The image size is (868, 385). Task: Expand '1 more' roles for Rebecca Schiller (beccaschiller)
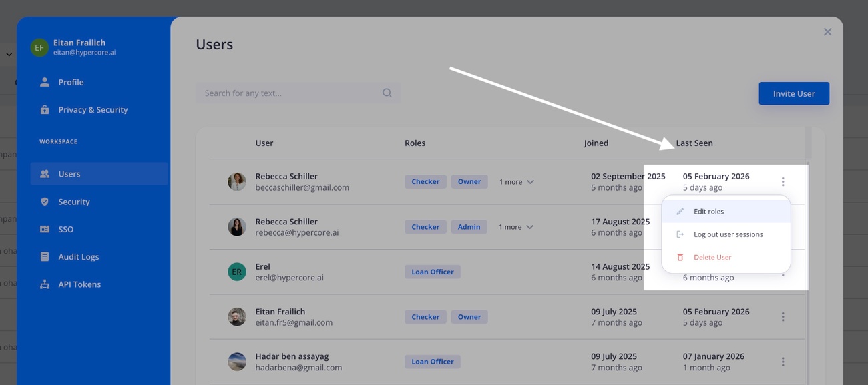pos(515,181)
